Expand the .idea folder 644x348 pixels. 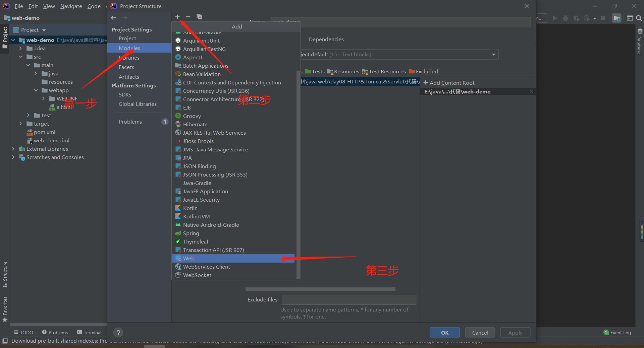(20, 48)
